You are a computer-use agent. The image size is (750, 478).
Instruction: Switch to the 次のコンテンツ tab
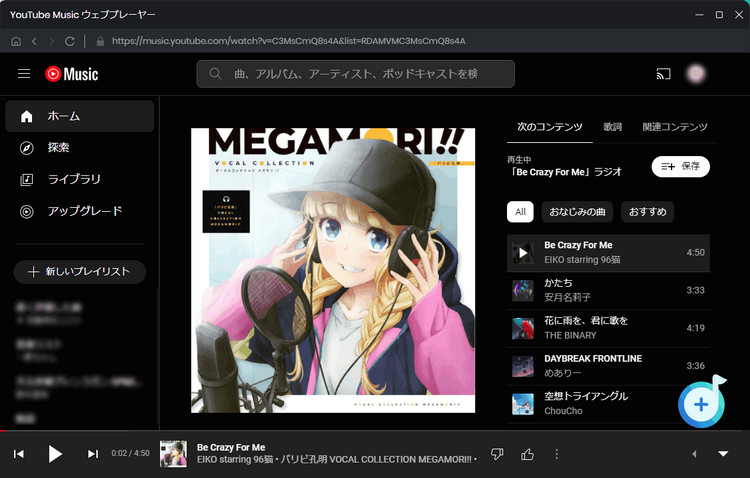[x=550, y=127]
